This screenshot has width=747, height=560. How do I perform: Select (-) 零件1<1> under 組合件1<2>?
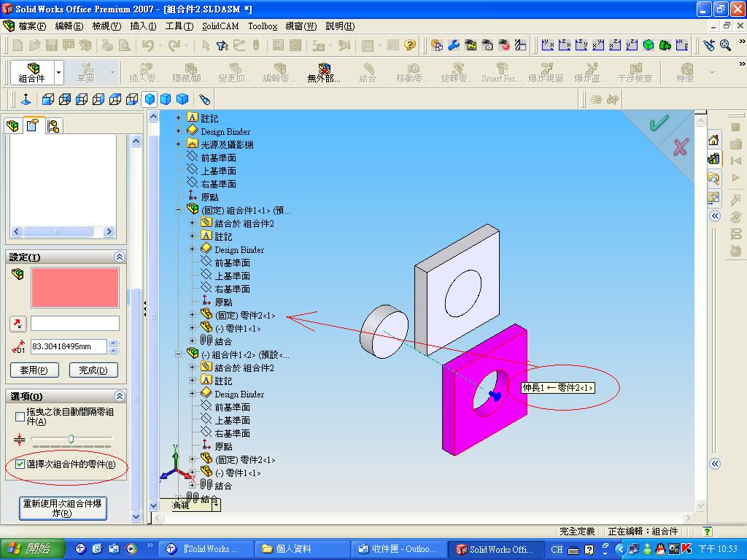238,472
